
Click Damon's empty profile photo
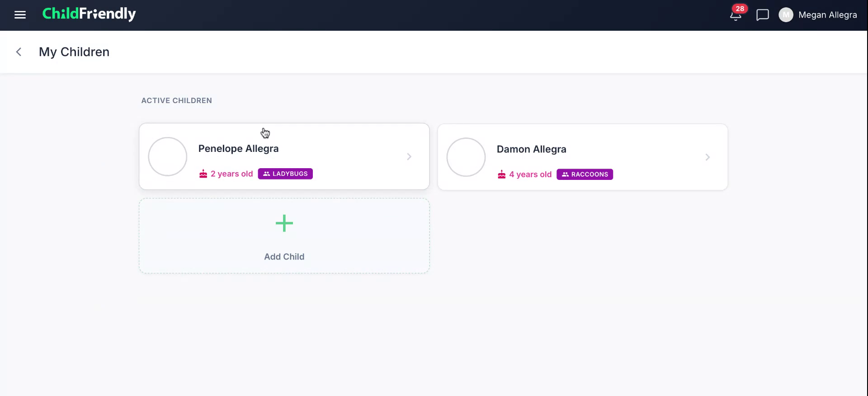pyautogui.click(x=466, y=157)
